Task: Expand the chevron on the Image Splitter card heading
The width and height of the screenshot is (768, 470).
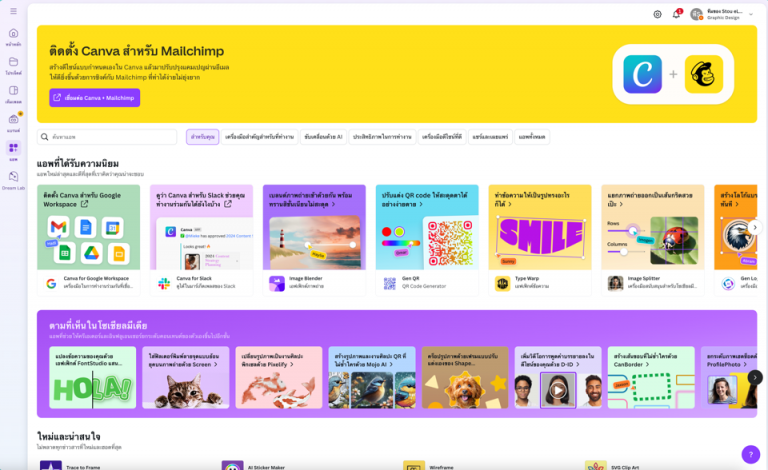Action: pos(621,204)
